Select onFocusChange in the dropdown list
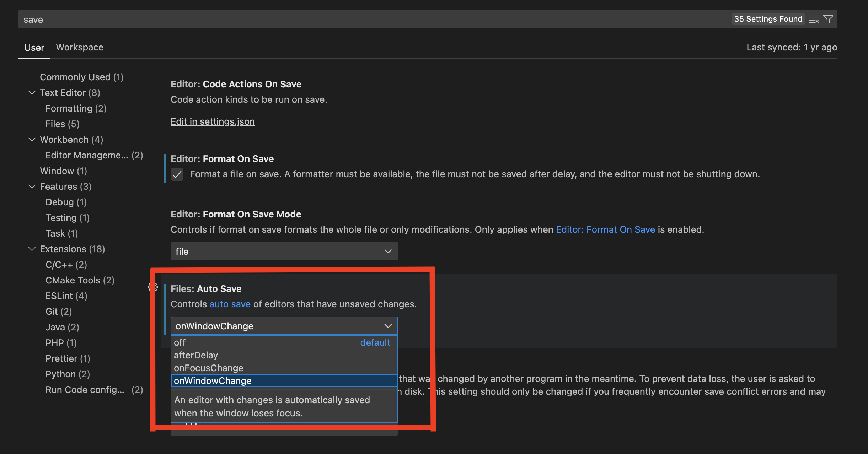Screen dimensions: 868x454 tap(208, 368)
